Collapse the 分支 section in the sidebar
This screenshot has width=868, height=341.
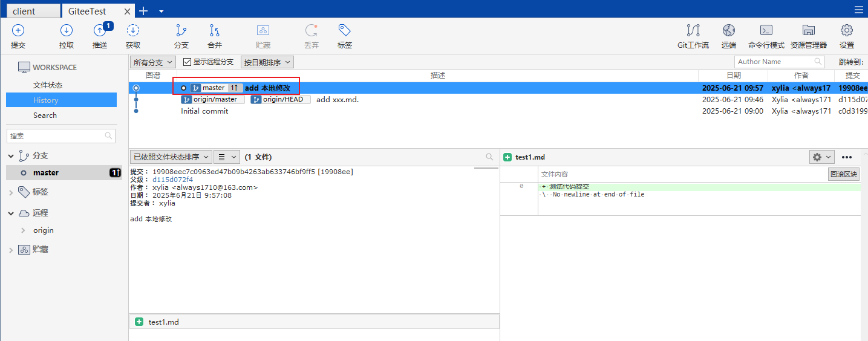[11, 156]
